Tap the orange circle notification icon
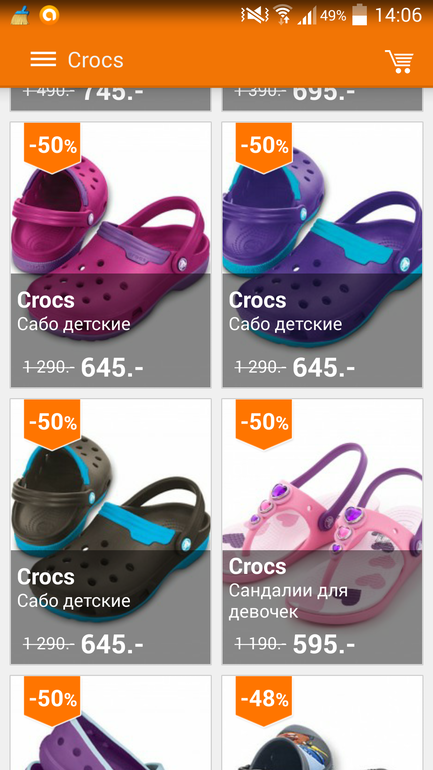The height and width of the screenshot is (770, 433). click(x=49, y=15)
